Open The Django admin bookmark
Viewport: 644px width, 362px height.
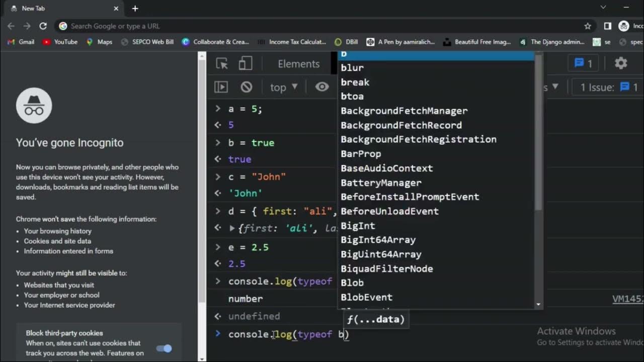click(x=552, y=42)
